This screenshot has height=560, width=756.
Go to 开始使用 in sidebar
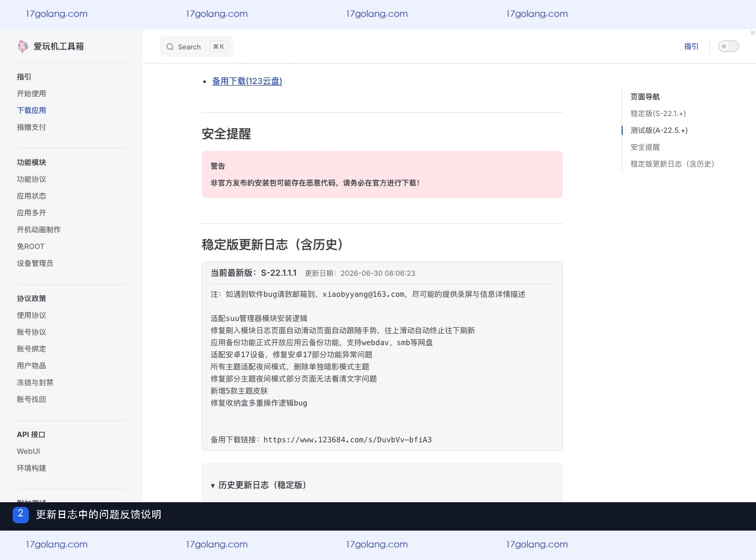pos(31,94)
